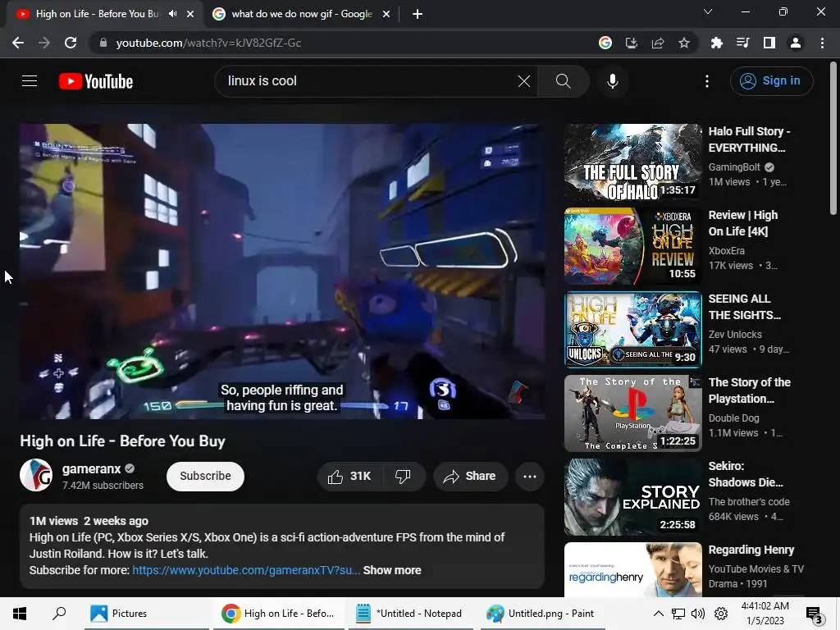Go back in browser history

[x=18, y=43]
